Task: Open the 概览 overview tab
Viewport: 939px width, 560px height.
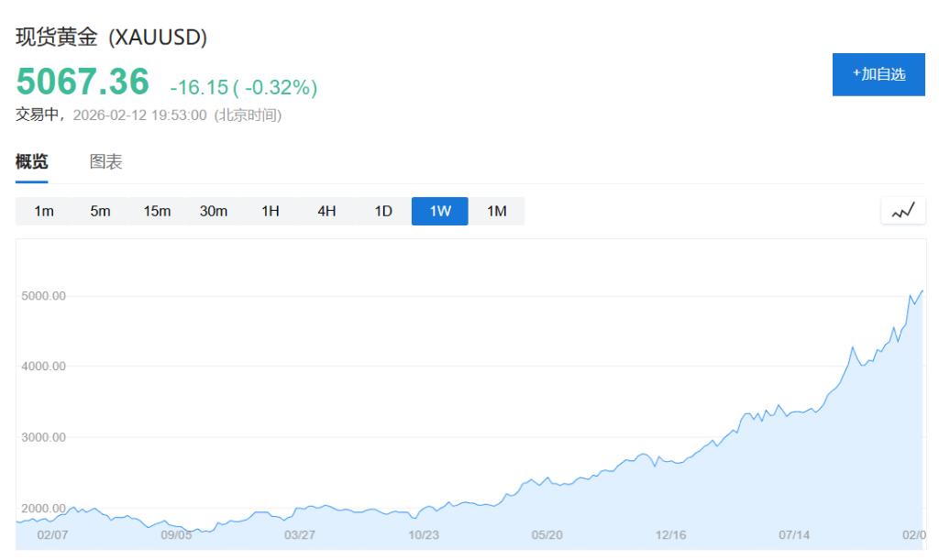Action: [32, 162]
